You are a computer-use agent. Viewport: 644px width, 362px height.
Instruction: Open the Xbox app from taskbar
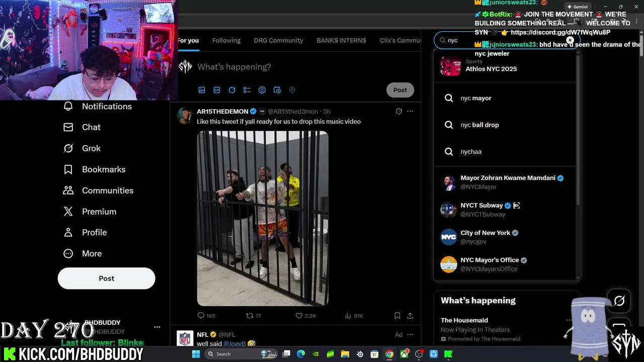pos(404,354)
